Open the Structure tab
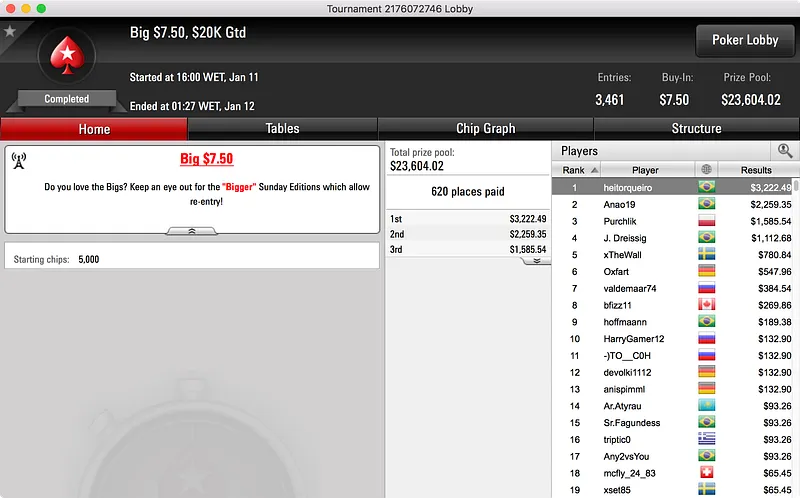 (x=696, y=129)
